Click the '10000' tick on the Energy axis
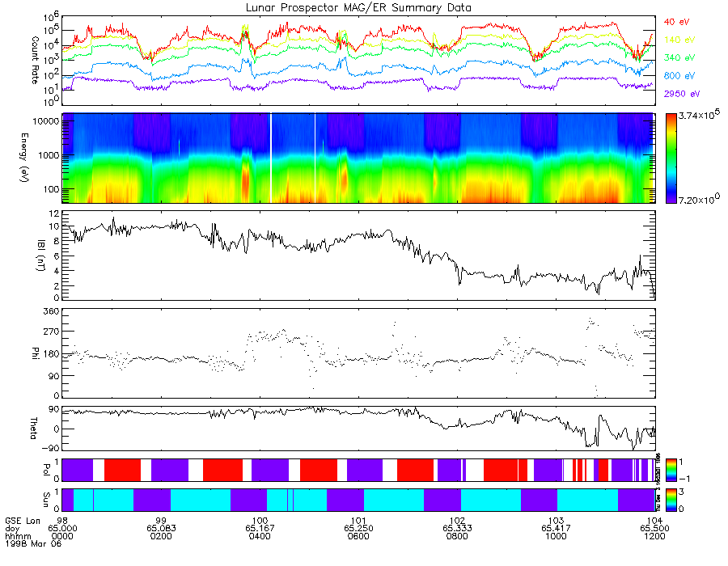This screenshot has width=728, height=566. point(45,121)
